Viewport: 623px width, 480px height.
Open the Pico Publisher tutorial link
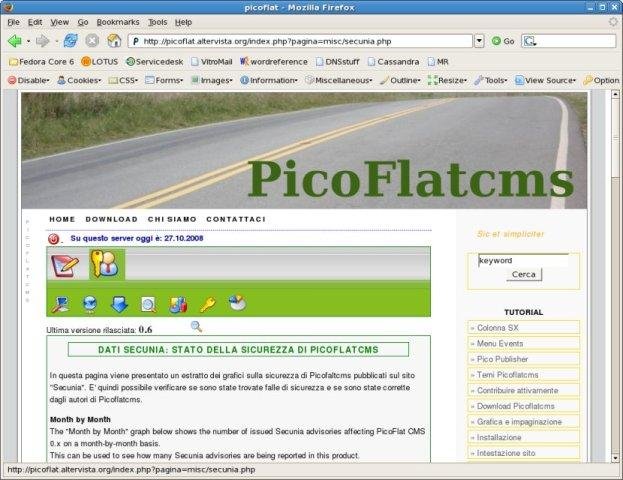pyautogui.click(x=524, y=359)
